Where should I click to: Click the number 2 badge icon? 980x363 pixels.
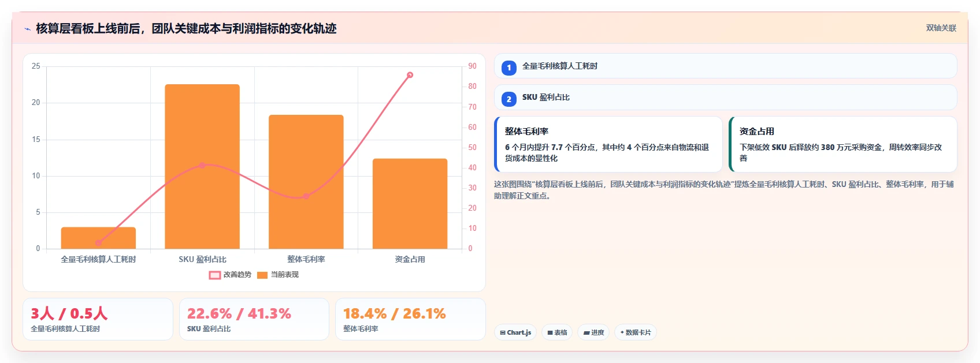pos(508,99)
